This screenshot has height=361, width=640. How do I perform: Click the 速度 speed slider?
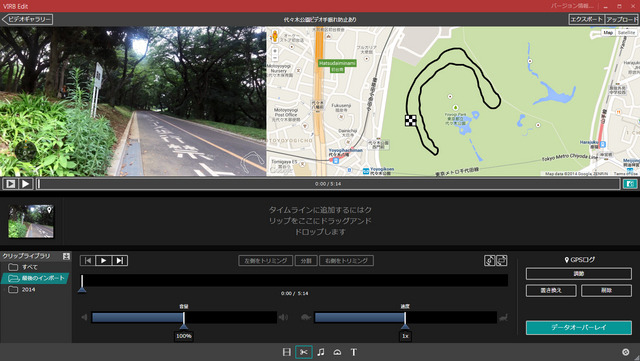click(405, 317)
